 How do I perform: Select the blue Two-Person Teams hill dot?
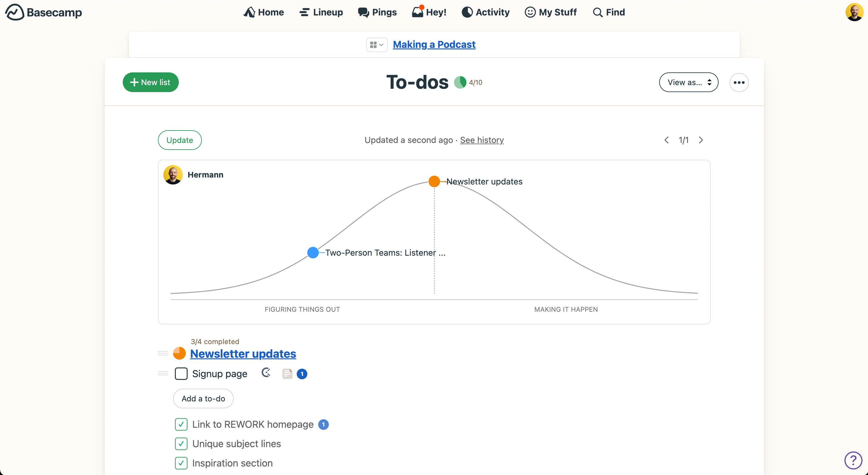pos(313,252)
